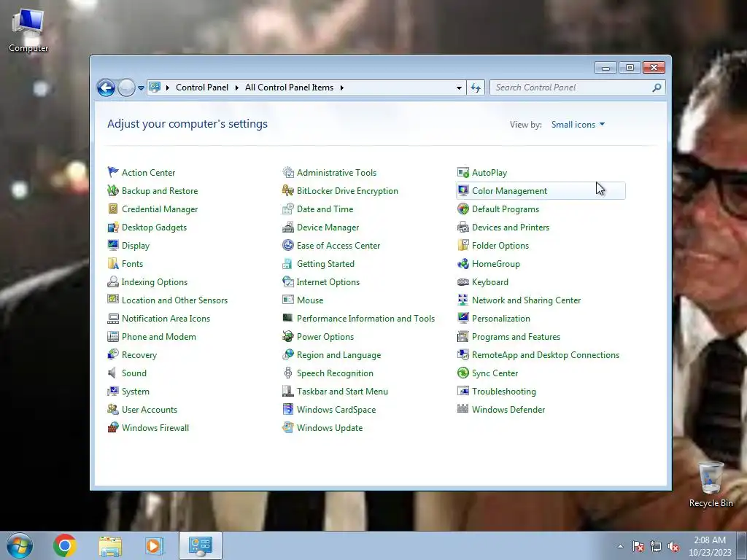This screenshot has width=747, height=560.
Task: Click the Internet Options icon
Action: tap(287, 281)
